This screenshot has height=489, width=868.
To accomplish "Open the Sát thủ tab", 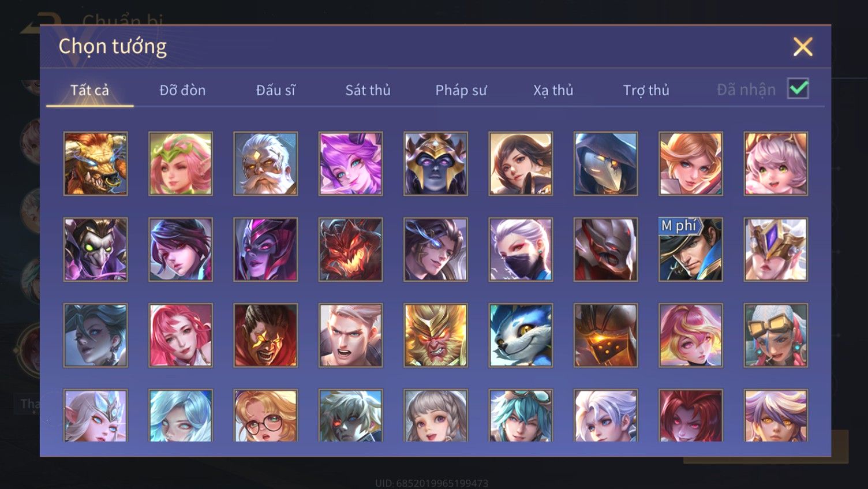I will (x=368, y=90).
